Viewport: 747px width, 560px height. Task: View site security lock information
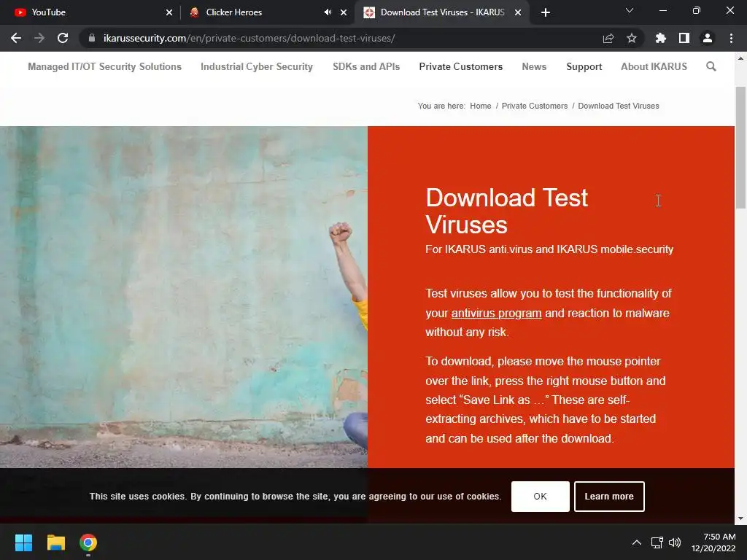[92, 38]
